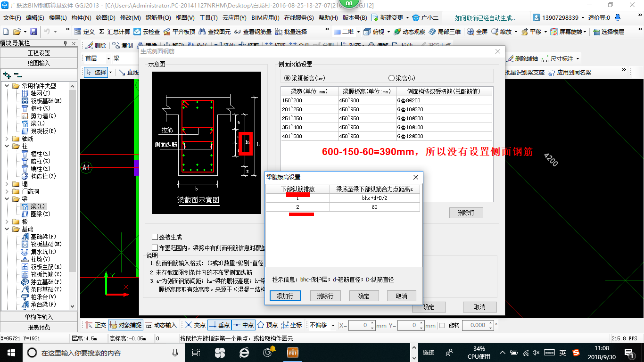644x362 pixels.
Task: Check the 旋转 checkbox in status toolbar
Action: pos(442,325)
